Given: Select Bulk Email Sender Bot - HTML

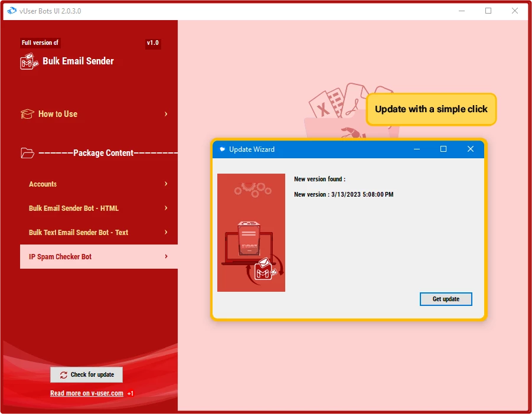Looking at the screenshot, I should [99, 208].
